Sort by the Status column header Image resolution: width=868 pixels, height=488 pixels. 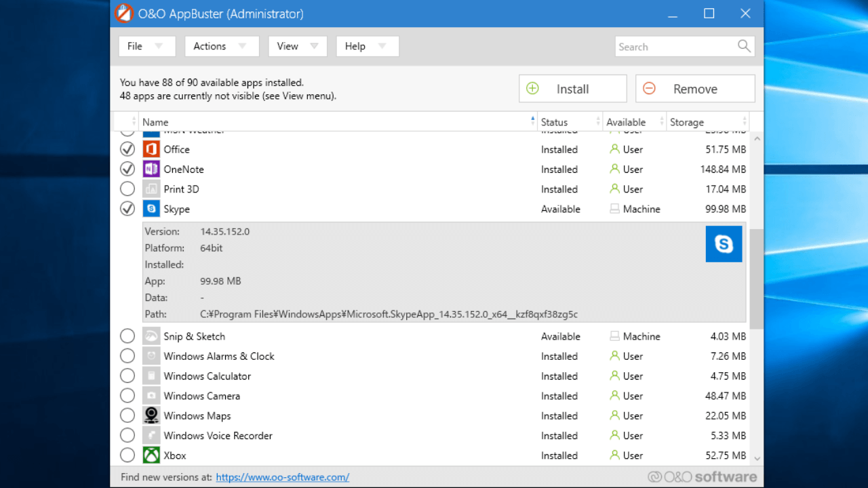570,122
